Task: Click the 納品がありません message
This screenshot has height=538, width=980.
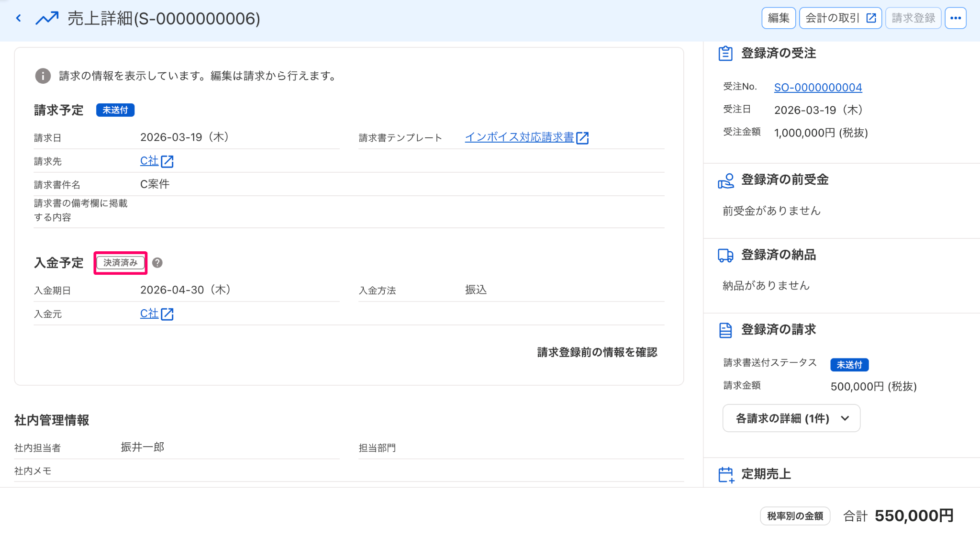Action: [x=766, y=286]
